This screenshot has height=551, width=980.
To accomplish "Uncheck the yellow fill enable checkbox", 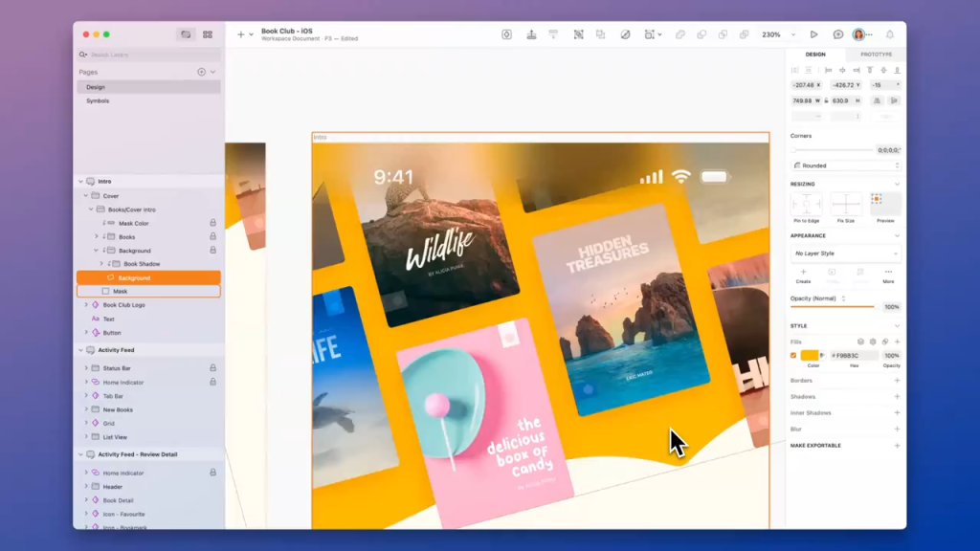I will point(793,356).
